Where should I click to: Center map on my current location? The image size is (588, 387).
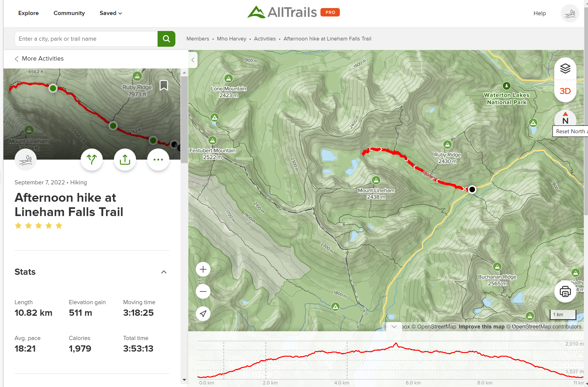tap(203, 314)
